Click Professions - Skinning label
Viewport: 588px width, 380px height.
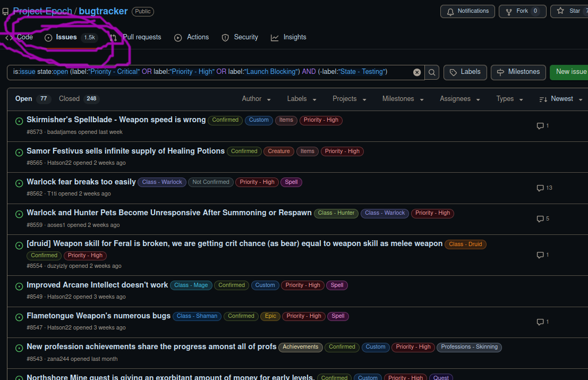pyautogui.click(x=469, y=347)
